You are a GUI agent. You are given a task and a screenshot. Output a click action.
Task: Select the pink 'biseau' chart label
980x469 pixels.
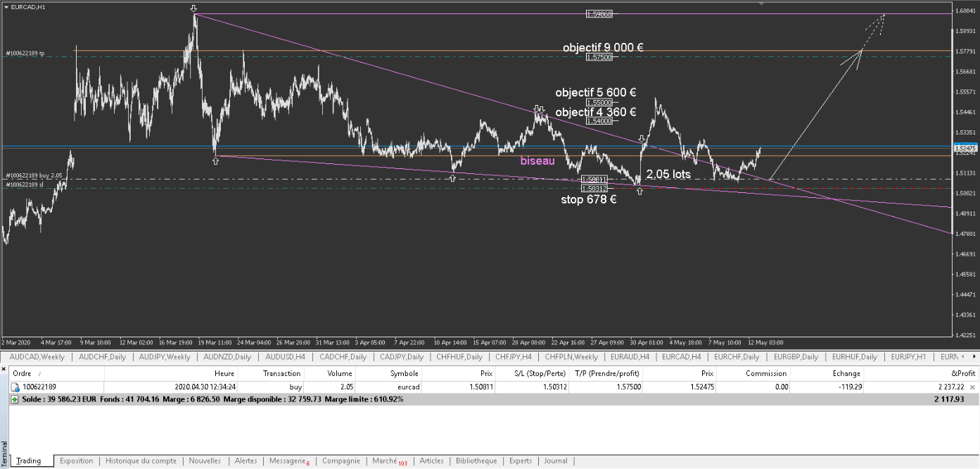coord(537,161)
